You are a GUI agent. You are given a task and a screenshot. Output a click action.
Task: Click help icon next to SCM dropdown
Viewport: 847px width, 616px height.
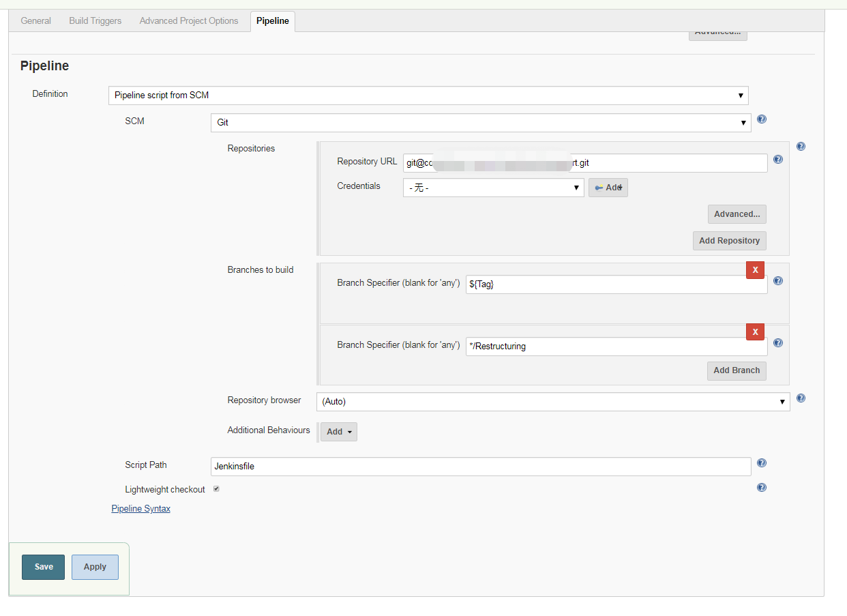762,119
